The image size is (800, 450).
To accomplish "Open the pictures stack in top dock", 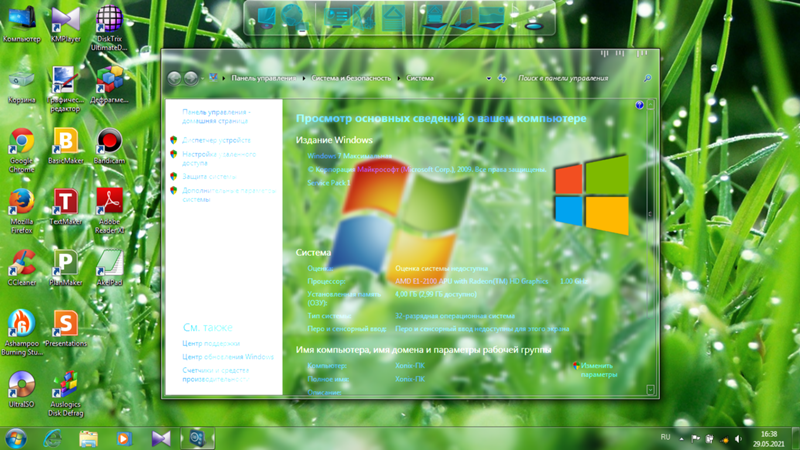I will [491, 18].
